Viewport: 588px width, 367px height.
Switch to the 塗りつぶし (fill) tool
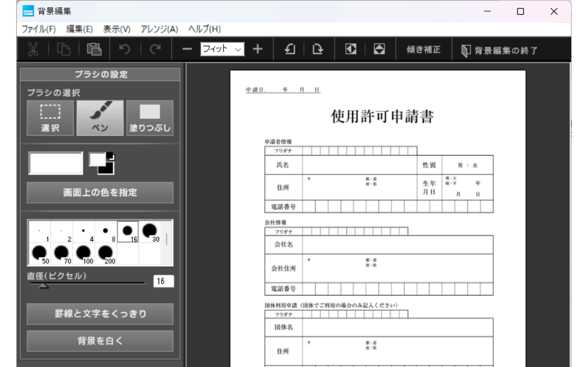click(x=150, y=118)
